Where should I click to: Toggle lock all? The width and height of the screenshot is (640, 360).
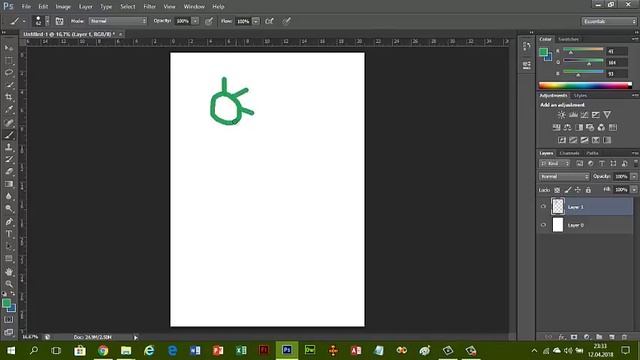pyautogui.click(x=588, y=190)
